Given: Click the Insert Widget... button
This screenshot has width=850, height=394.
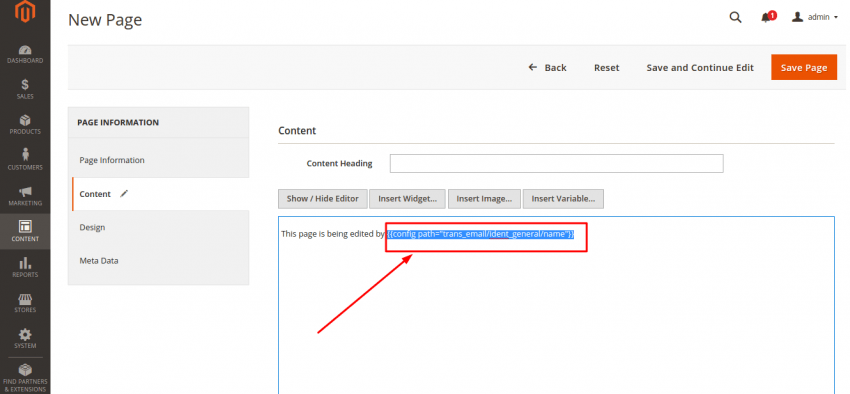Looking at the screenshot, I should coord(408,199).
